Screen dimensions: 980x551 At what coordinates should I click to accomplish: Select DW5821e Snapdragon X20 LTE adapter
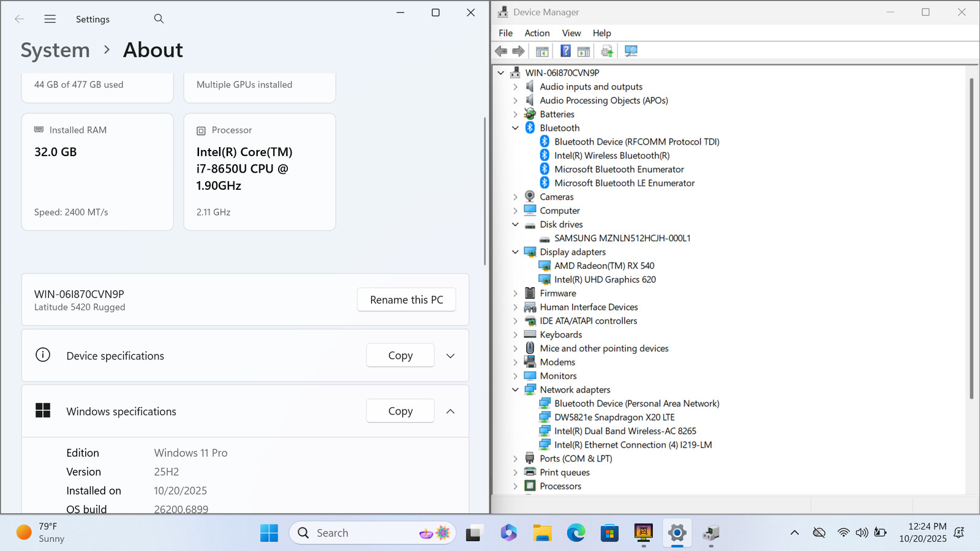[614, 418]
